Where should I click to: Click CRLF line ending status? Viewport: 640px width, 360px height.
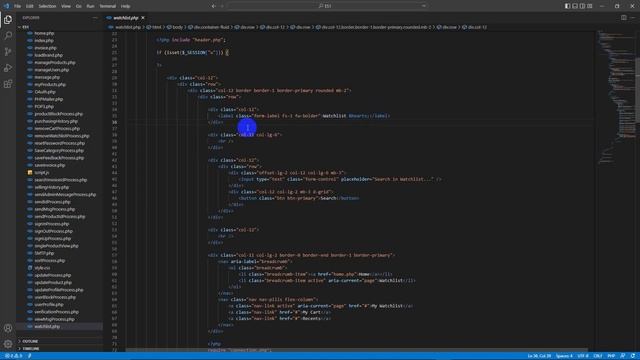(x=598, y=356)
